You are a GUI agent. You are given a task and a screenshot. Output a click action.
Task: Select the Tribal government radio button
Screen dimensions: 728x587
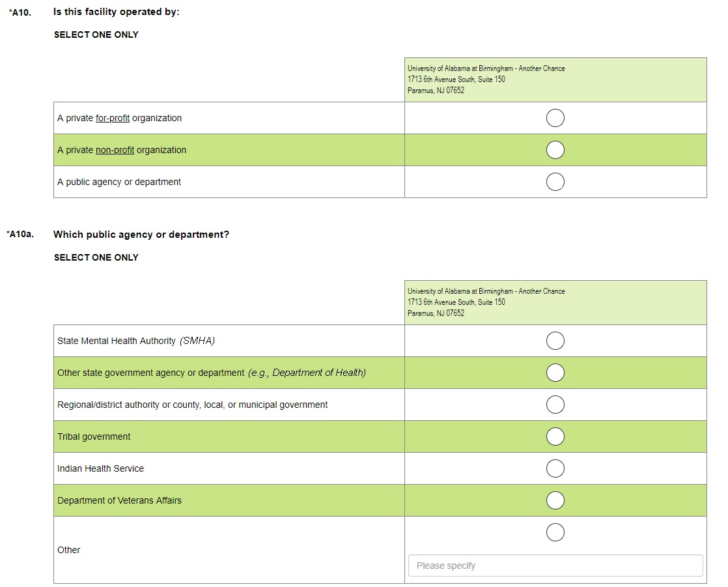click(x=555, y=437)
